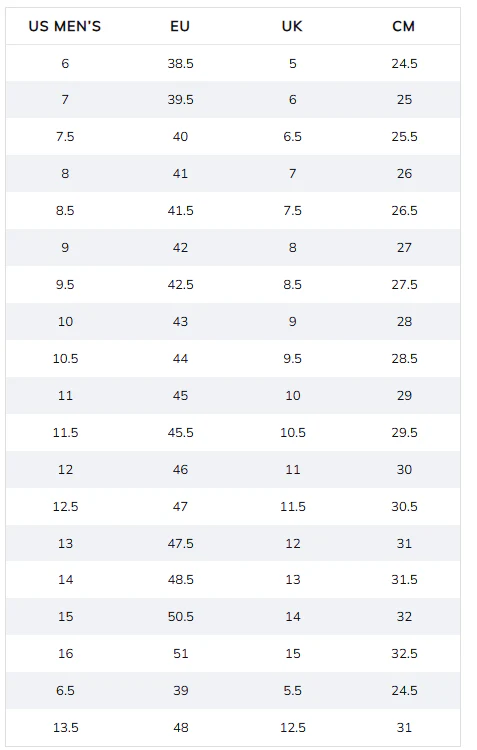The width and height of the screenshot is (477, 750).
Task: Click the EU 39.5 cell
Action: point(180,99)
